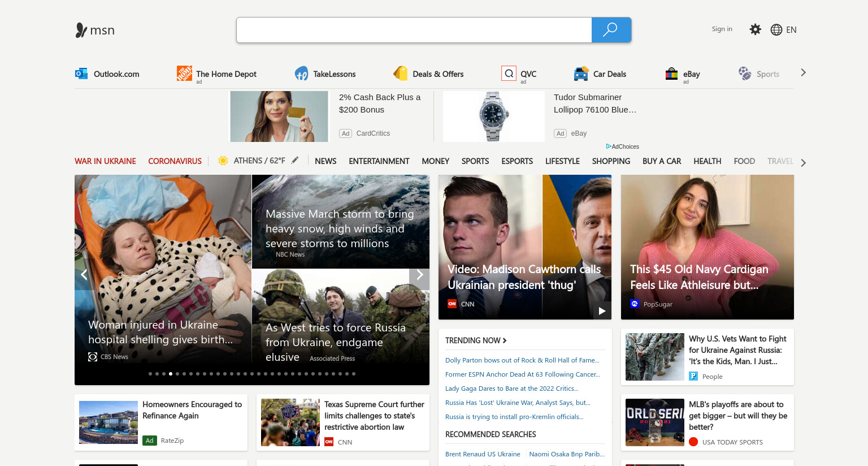Image resolution: width=868 pixels, height=466 pixels.
Task: Search Brent Renaud US Ukraine
Action: click(483, 454)
